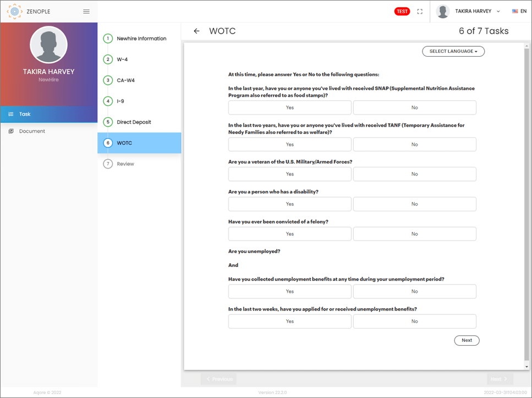Go to the Direct Deposit step
Viewport: 532px width, 398px height.
134,122
